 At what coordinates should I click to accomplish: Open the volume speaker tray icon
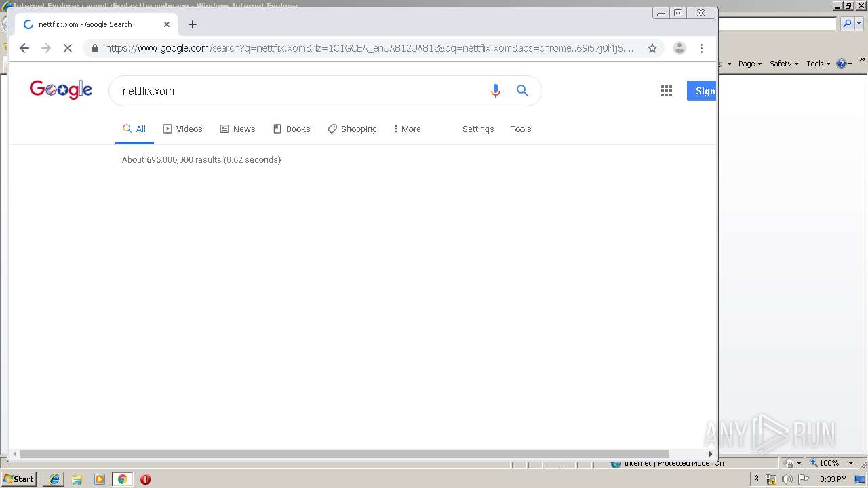tap(787, 479)
